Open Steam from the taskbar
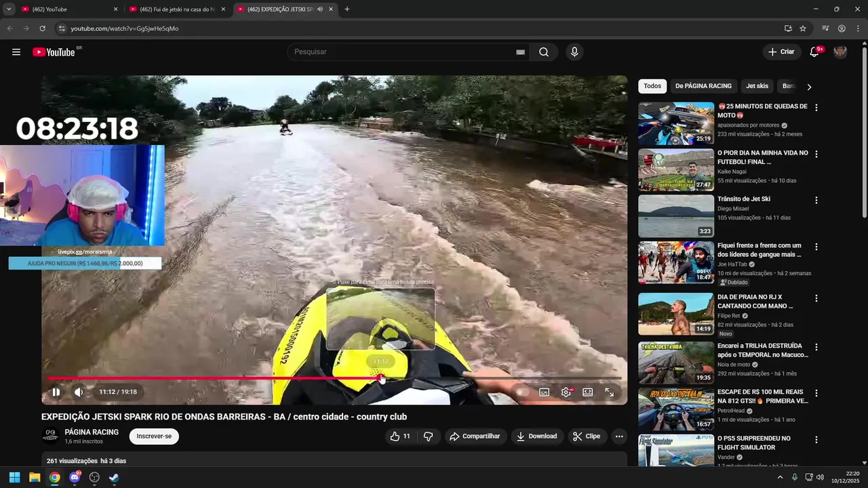 (x=114, y=477)
